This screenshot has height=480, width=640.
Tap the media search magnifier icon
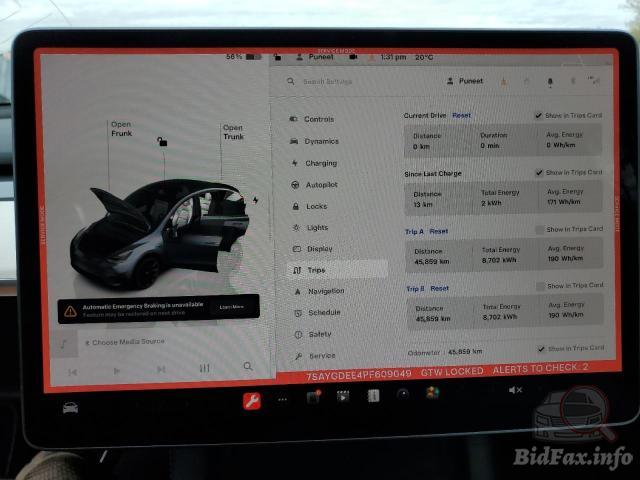coord(248,367)
